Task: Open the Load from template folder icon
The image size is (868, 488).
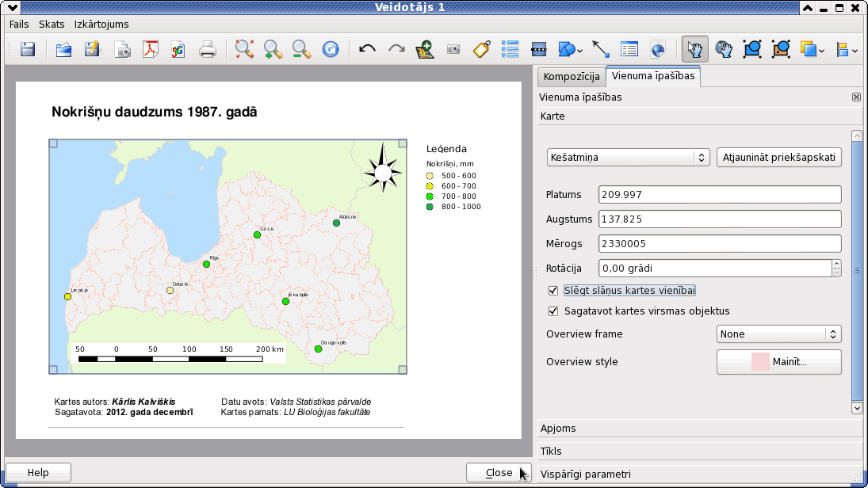Action: pos(63,49)
